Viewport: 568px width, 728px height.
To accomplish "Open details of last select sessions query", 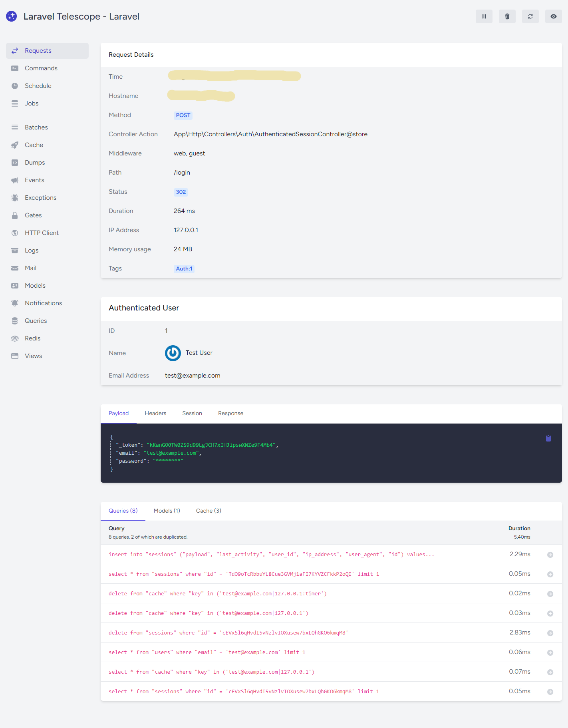I will [x=550, y=692].
